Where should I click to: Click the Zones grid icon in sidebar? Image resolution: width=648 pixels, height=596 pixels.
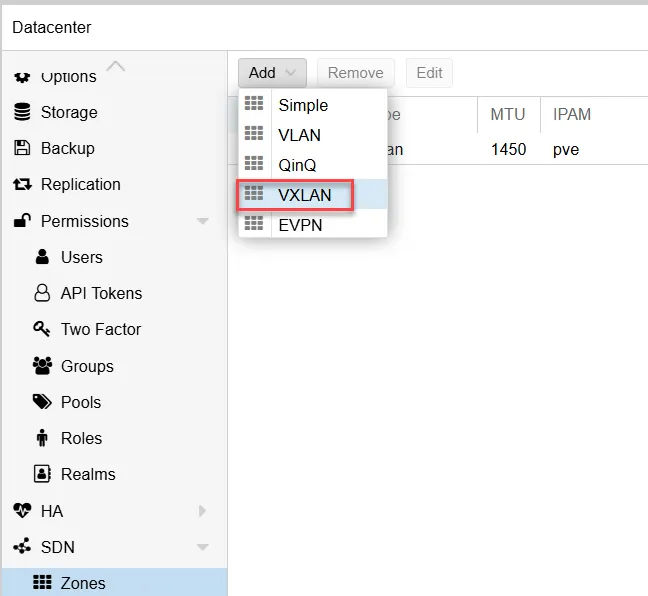tap(42, 582)
